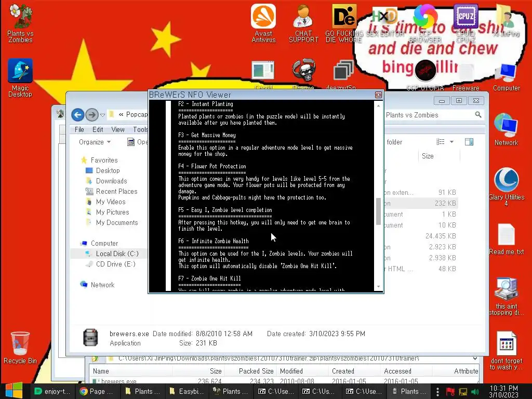Select Desktop under Favorites

pyautogui.click(x=108, y=170)
